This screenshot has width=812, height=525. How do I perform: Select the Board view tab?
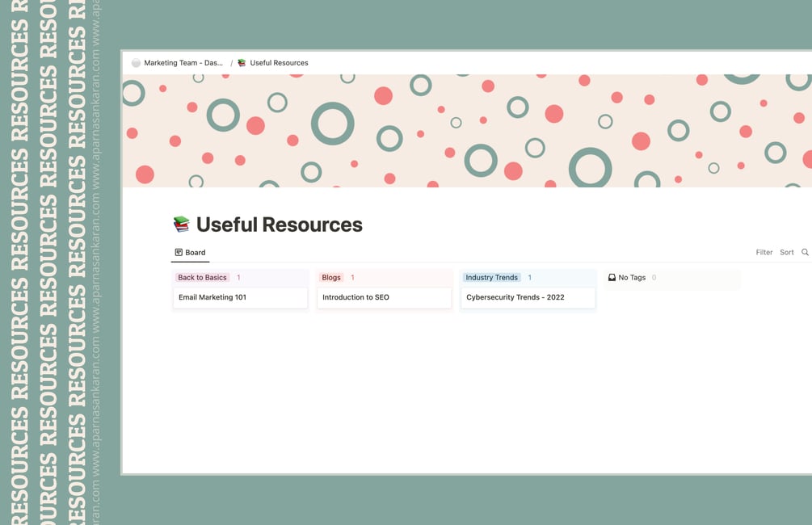(x=190, y=252)
